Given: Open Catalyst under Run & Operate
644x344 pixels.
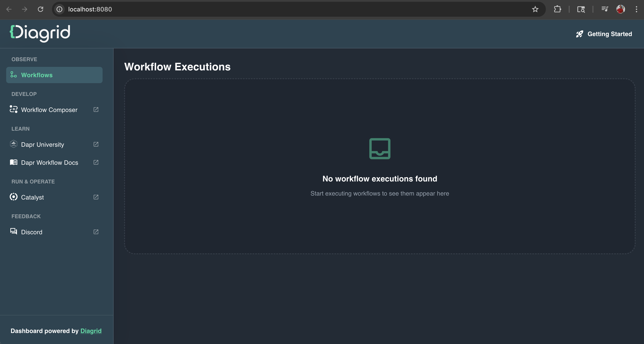Looking at the screenshot, I should click(x=33, y=197).
